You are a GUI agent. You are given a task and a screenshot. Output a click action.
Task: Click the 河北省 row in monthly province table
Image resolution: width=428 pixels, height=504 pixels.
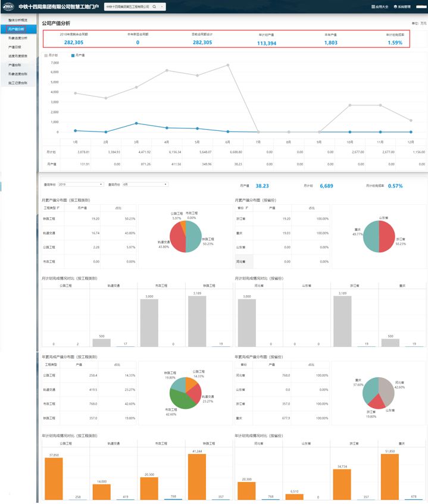click(282, 262)
